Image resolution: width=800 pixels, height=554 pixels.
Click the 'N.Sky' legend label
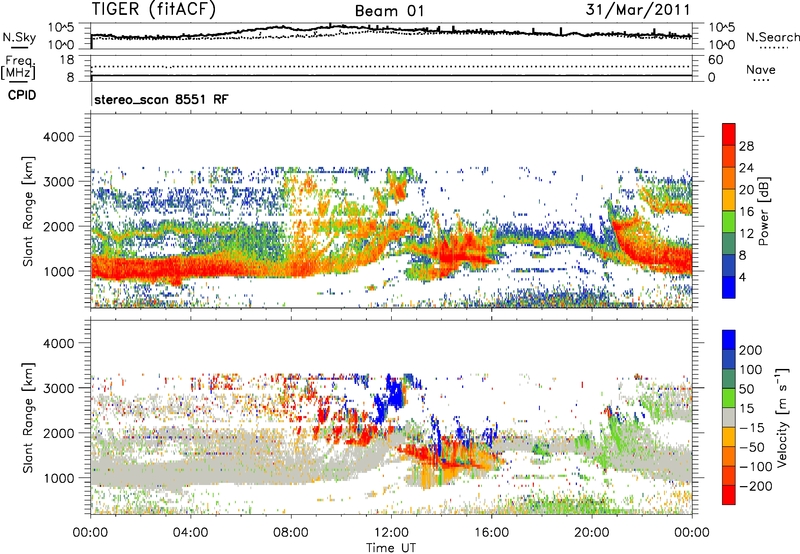(x=19, y=37)
